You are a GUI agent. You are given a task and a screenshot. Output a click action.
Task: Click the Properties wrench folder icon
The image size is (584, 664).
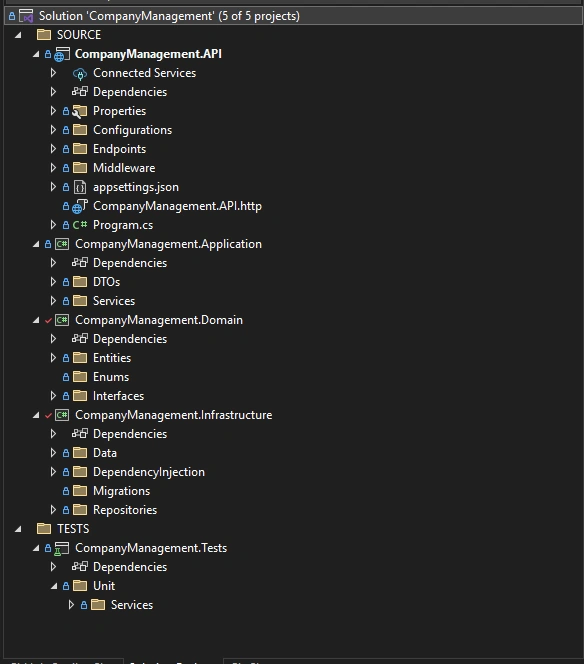pos(80,111)
